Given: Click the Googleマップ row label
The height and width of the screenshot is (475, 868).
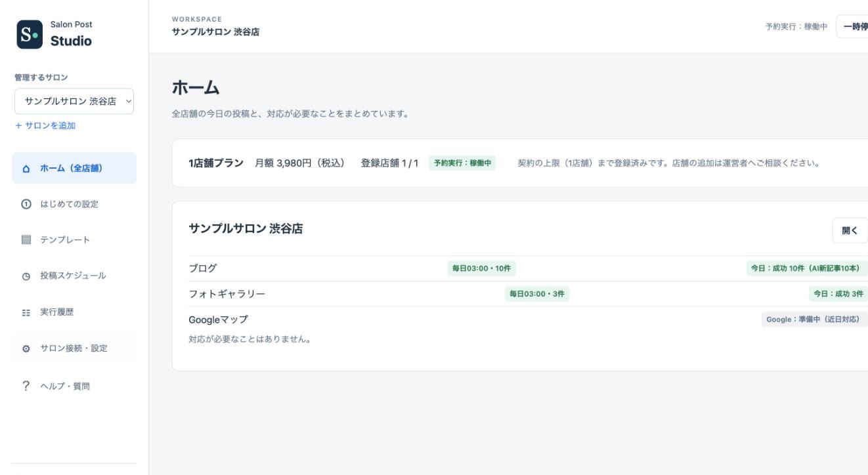Looking at the screenshot, I should click(x=218, y=320).
